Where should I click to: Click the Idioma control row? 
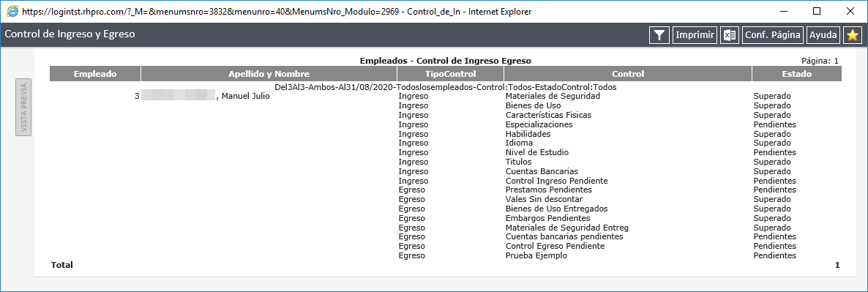[519, 143]
